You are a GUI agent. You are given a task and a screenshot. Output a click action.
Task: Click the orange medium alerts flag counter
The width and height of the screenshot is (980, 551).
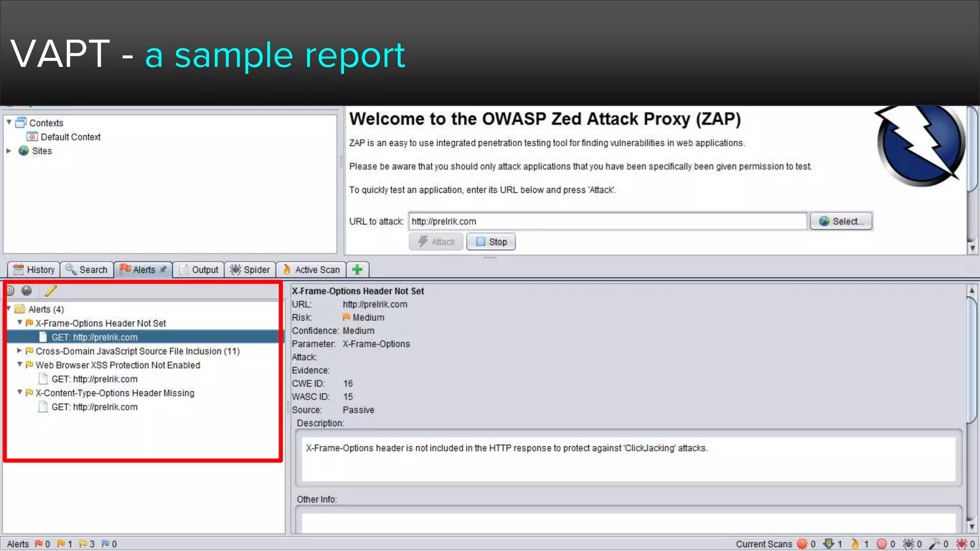pyautogui.click(x=61, y=544)
